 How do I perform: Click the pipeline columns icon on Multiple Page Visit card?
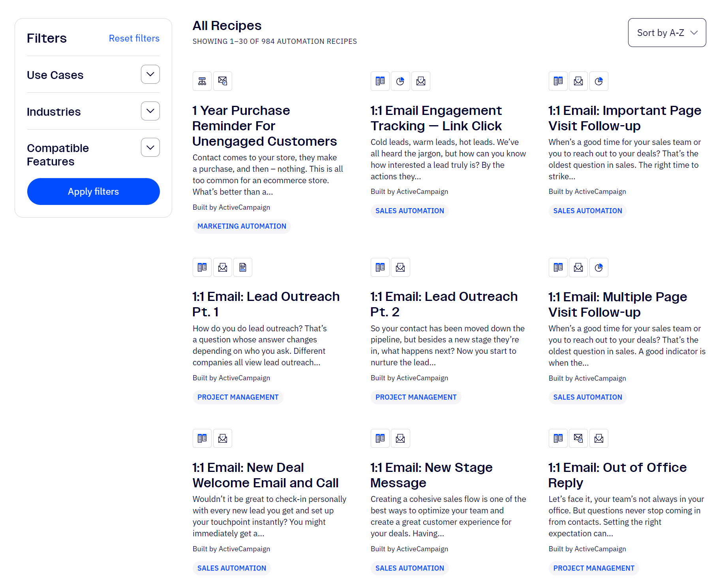coord(558,267)
